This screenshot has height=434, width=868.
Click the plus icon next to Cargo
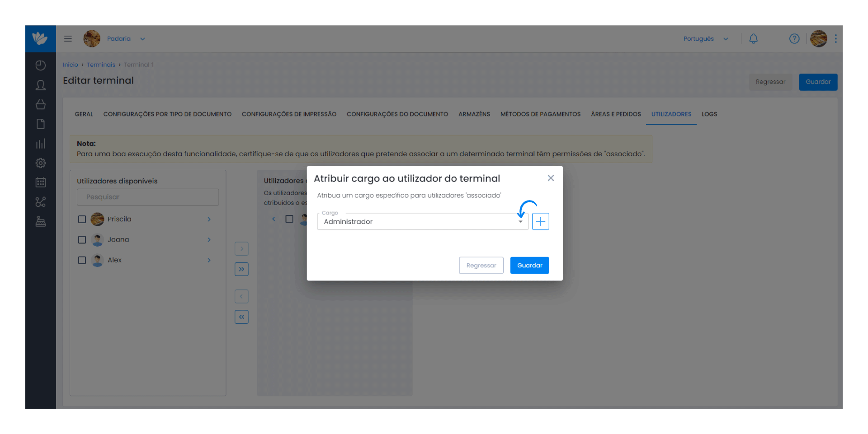tap(540, 221)
